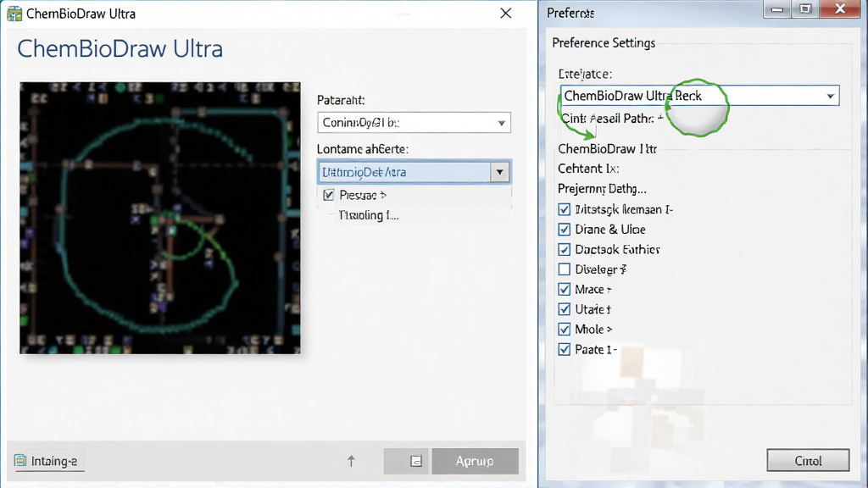
Task: Click the Cehtant Ix entry
Action: tap(588, 169)
